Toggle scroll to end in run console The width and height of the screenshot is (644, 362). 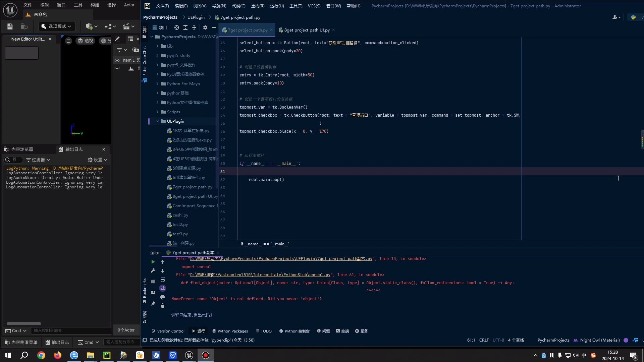[x=163, y=288]
